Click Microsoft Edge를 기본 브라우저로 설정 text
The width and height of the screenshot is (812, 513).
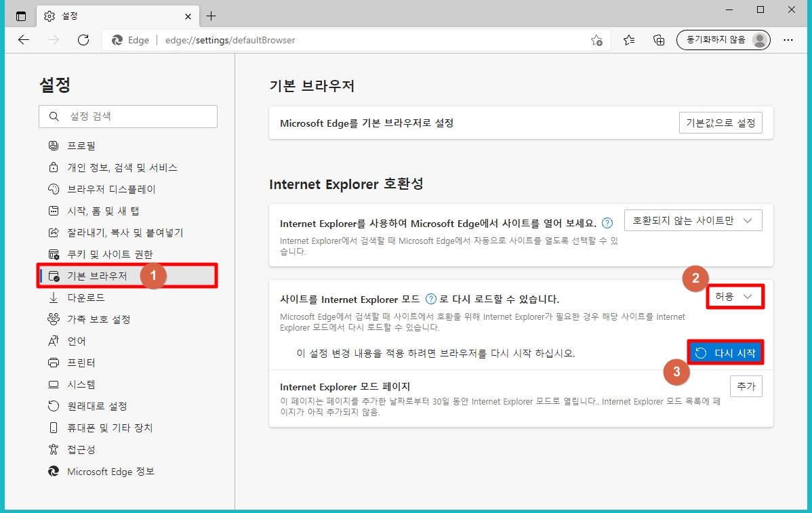[367, 123]
